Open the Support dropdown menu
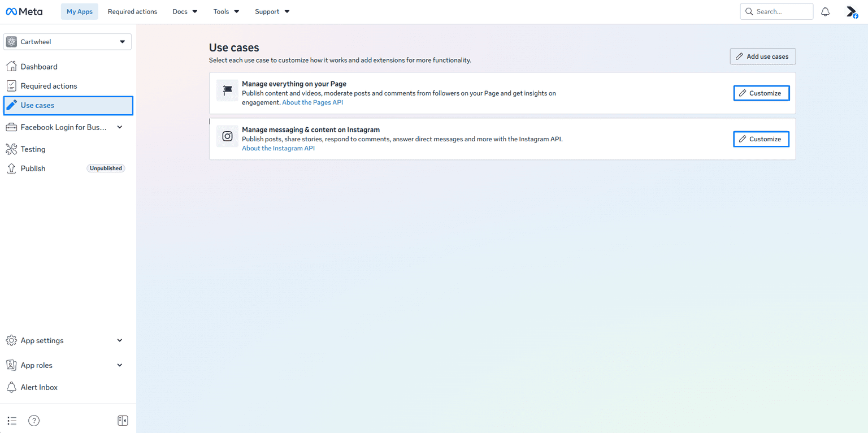This screenshot has height=433, width=868. coord(272,11)
